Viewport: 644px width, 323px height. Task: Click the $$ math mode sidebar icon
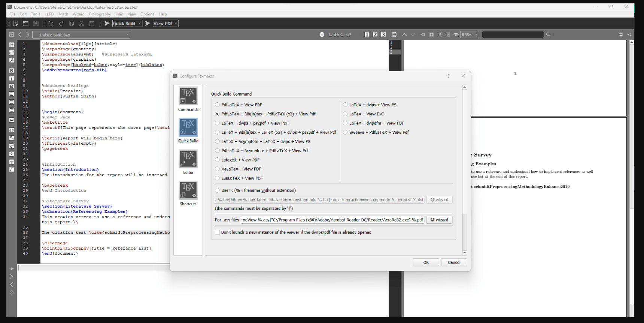pyautogui.click(x=12, y=130)
